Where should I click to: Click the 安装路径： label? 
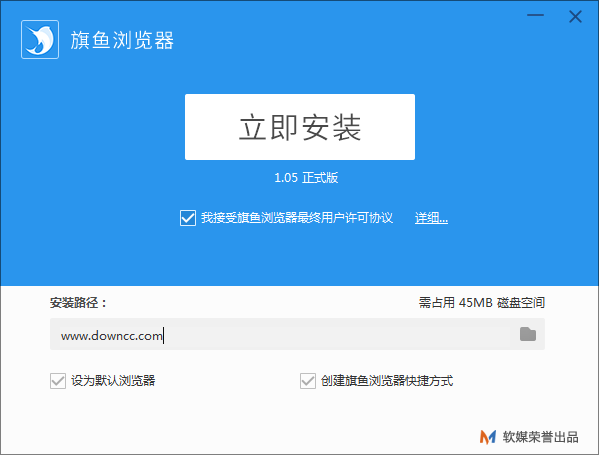coord(78,303)
